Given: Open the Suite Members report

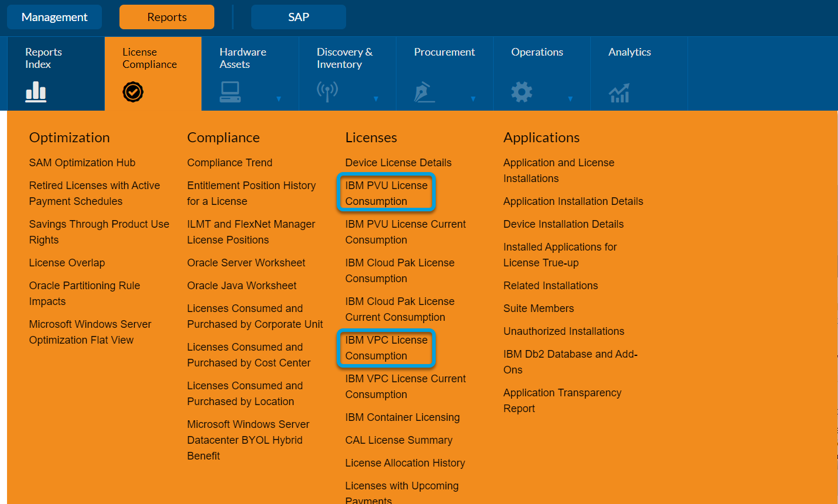Looking at the screenshot, I should point(539,308).
